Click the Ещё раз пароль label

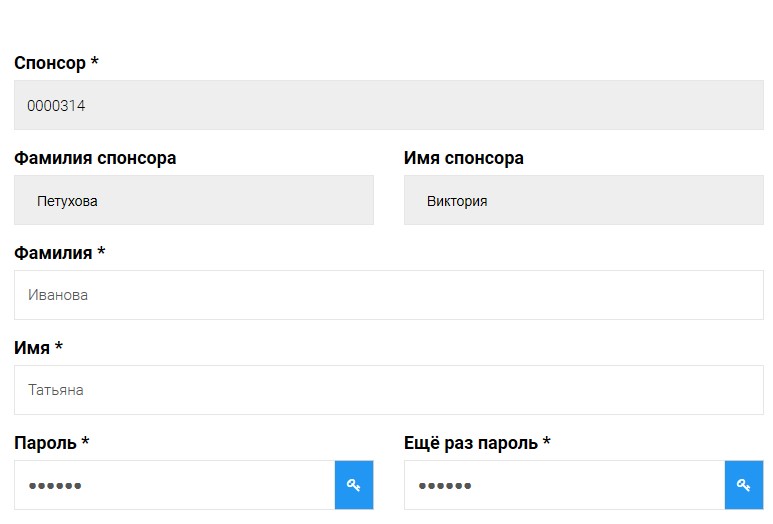(x=471, y=443)
